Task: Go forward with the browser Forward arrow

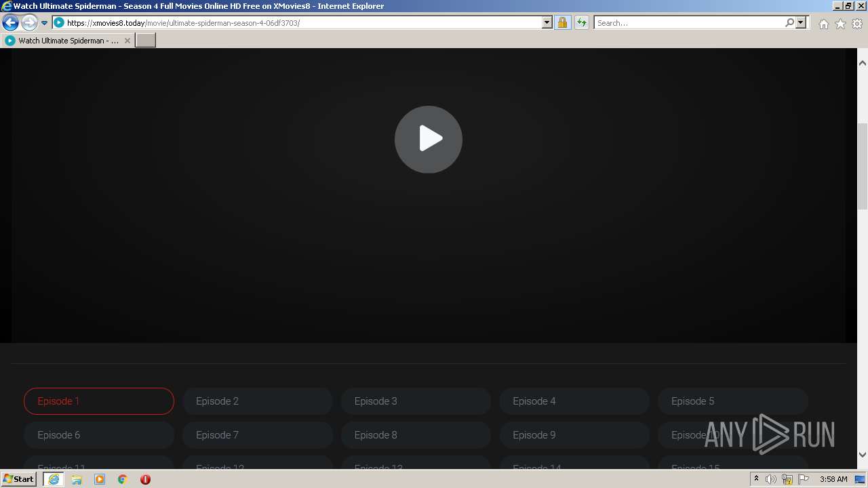Action: coord(29,22)
